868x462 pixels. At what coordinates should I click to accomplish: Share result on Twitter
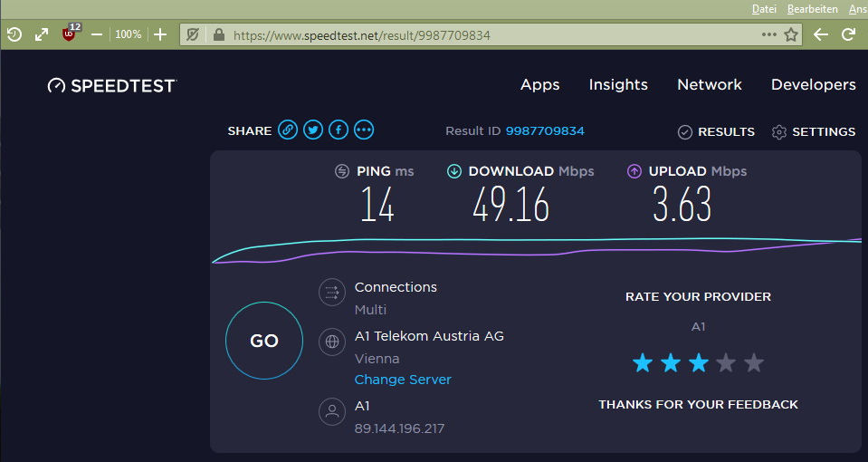tap(313, 130)
